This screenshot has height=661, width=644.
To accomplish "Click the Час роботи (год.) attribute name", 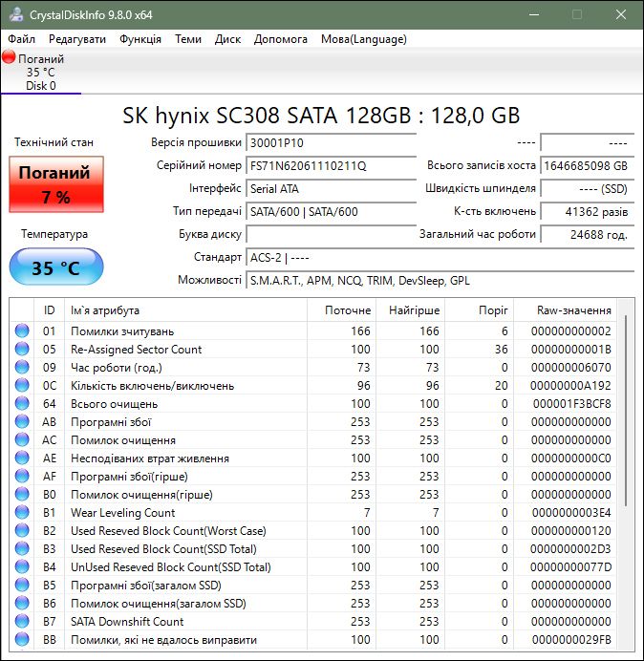I will pos(117,368).
